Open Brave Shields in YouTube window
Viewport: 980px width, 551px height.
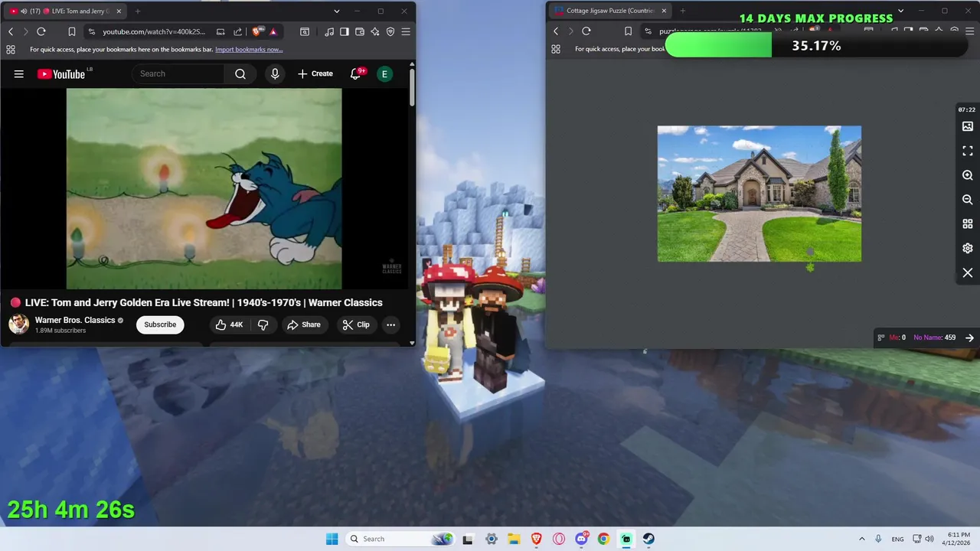pos(256,31)
